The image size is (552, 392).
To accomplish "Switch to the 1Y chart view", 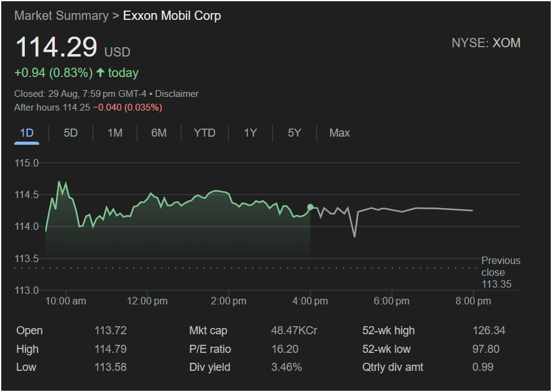I will click(250, 133).
